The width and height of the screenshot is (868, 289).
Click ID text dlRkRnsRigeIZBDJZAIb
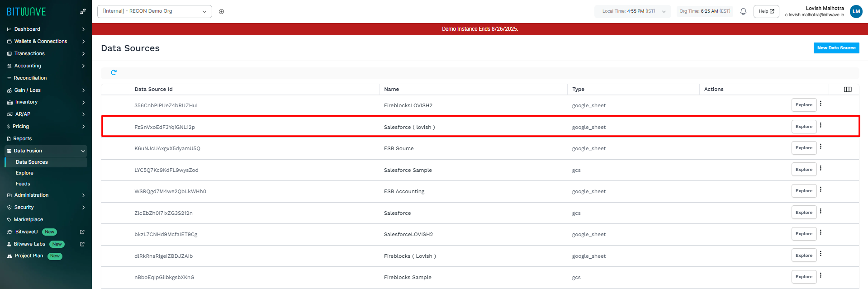(164, 256)
